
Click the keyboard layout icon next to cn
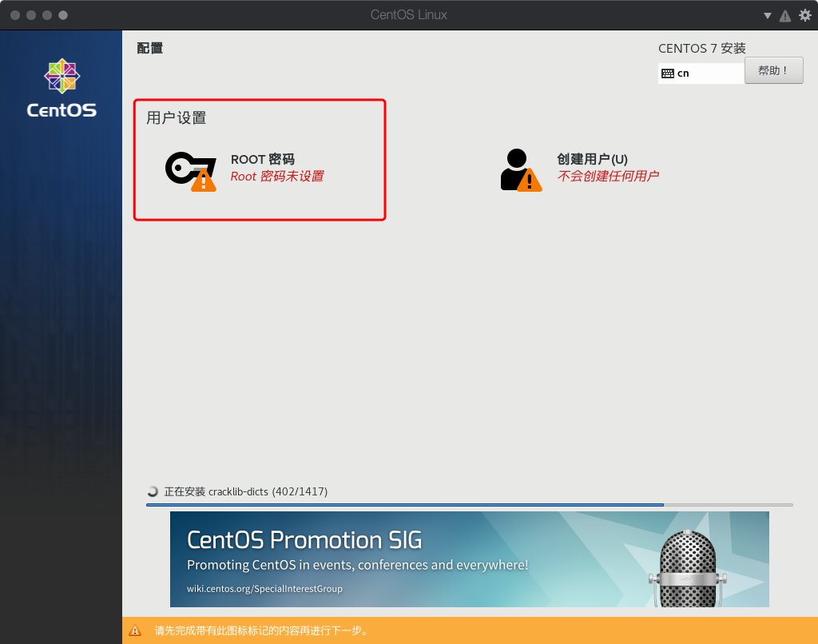click(668, 74)
